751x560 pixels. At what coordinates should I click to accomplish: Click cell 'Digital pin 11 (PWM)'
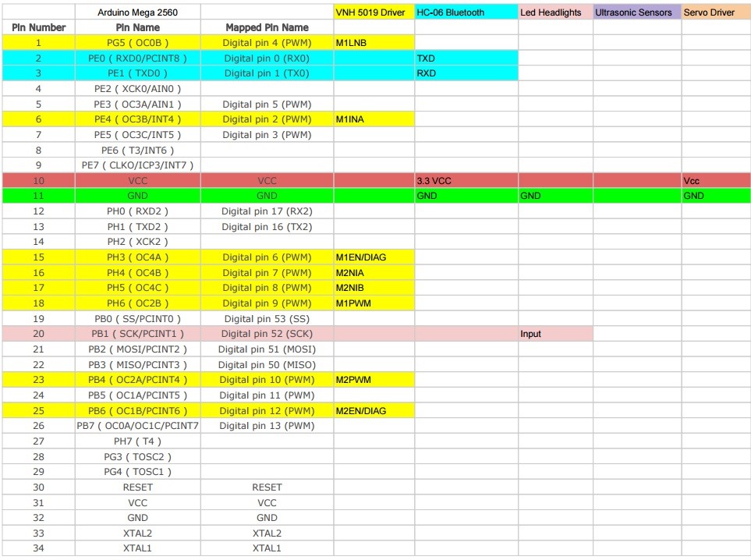point(267,395)
